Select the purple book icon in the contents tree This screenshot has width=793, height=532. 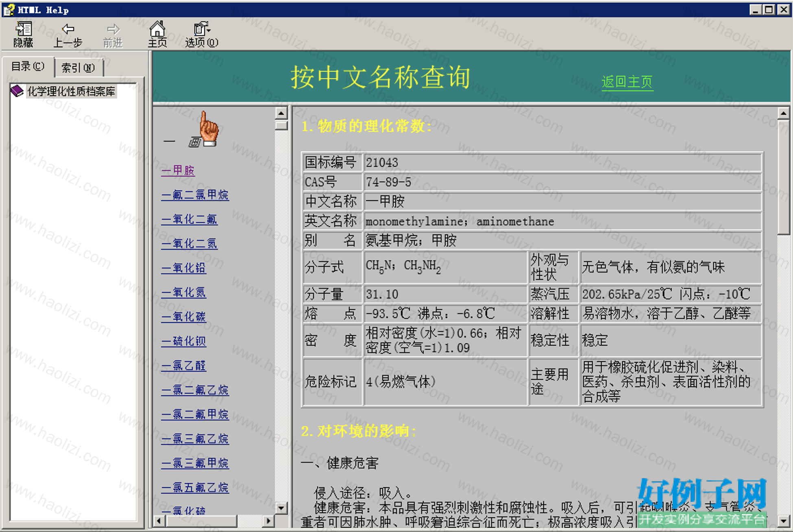[17, 91]
